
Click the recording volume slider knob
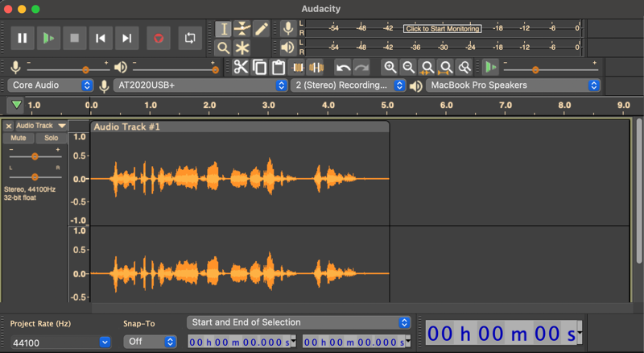click(85, 70)
